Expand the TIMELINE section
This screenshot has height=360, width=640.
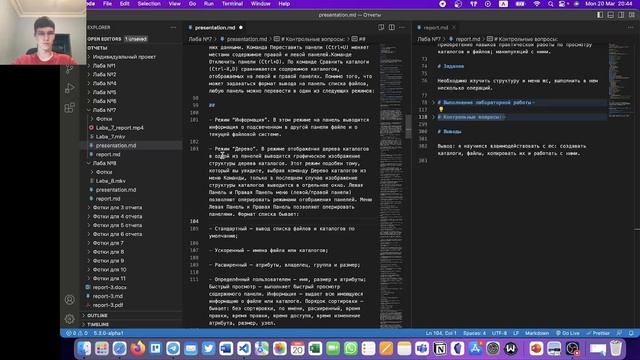pyautogui.click(x=98, y=324)
